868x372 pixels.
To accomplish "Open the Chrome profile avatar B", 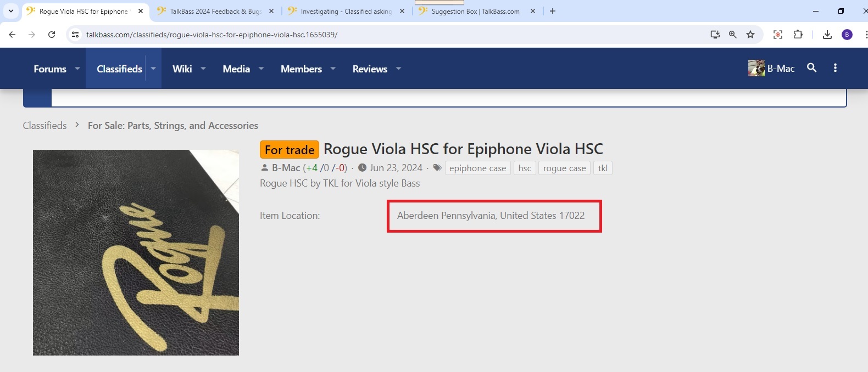I will pyautogui.click(x=847, y=35).
